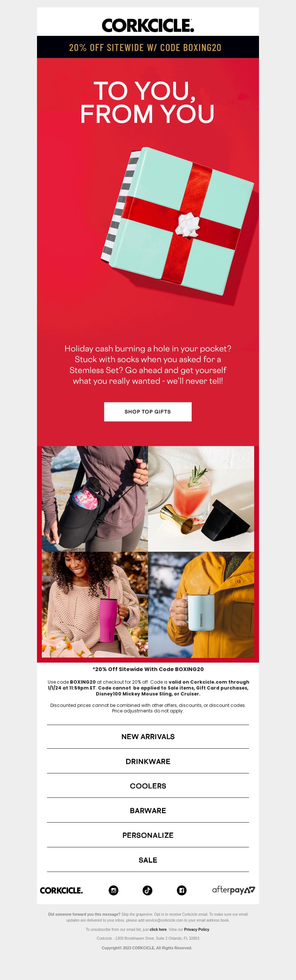Open the New Arrivals menu item
The height and width of the screenshot is (980, 296).
coord(148,736)
